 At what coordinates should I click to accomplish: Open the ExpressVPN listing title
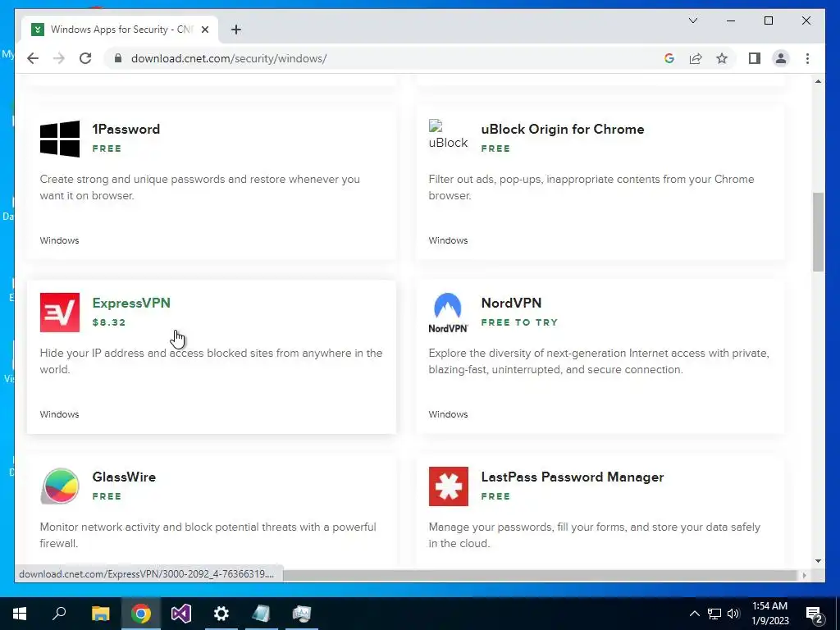click(x=131, y=303)
